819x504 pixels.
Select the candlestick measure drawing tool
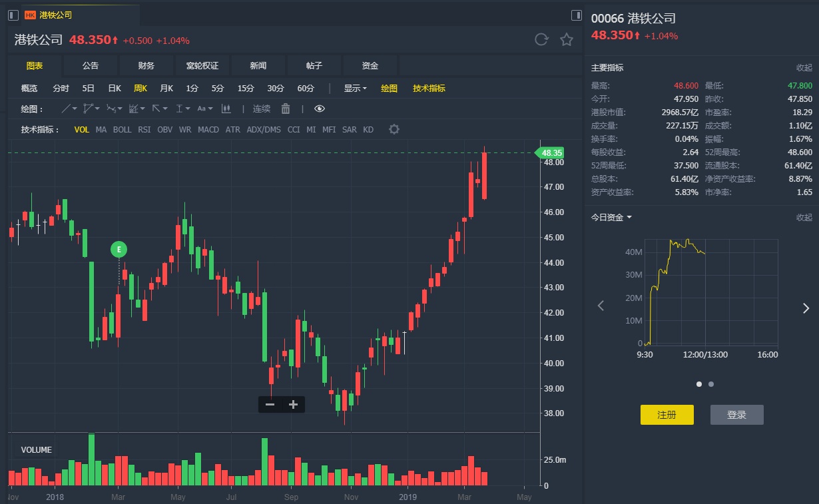point(226,109)
